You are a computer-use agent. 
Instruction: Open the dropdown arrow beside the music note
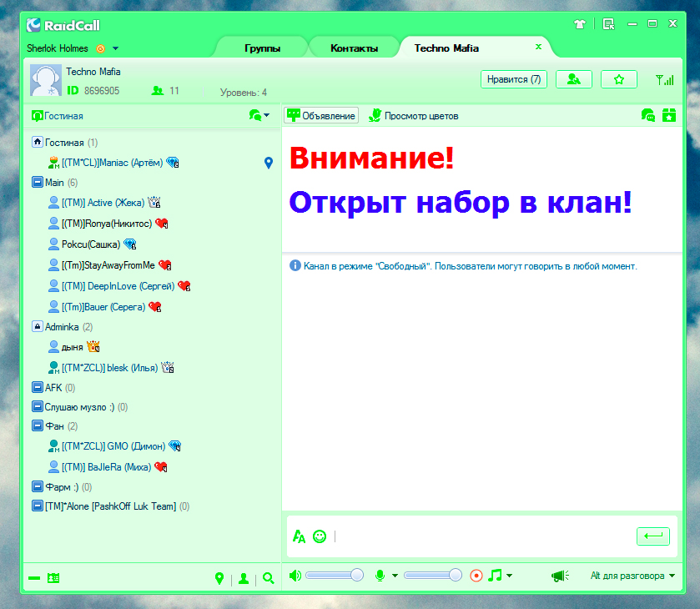(x=510, y=576)
